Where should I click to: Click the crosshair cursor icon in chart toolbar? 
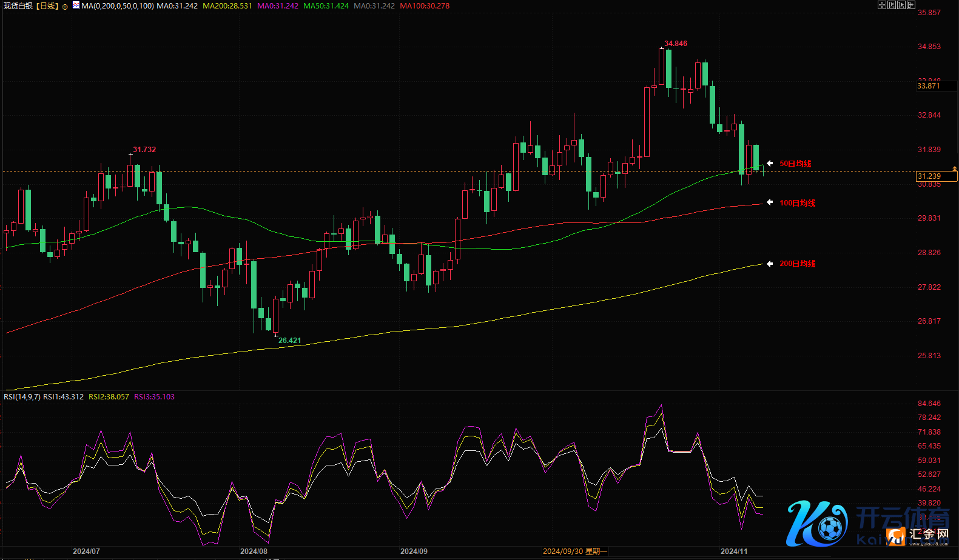pos(882,5)
